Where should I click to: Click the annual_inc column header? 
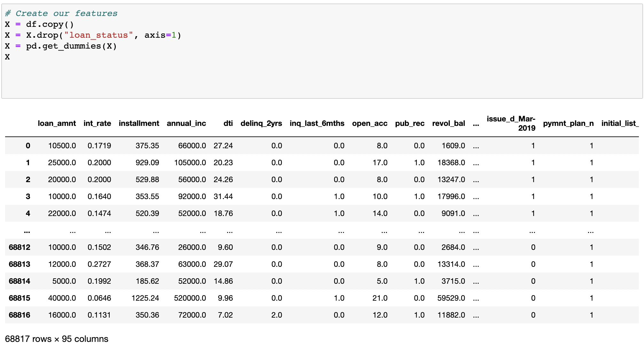pos(186,123)
